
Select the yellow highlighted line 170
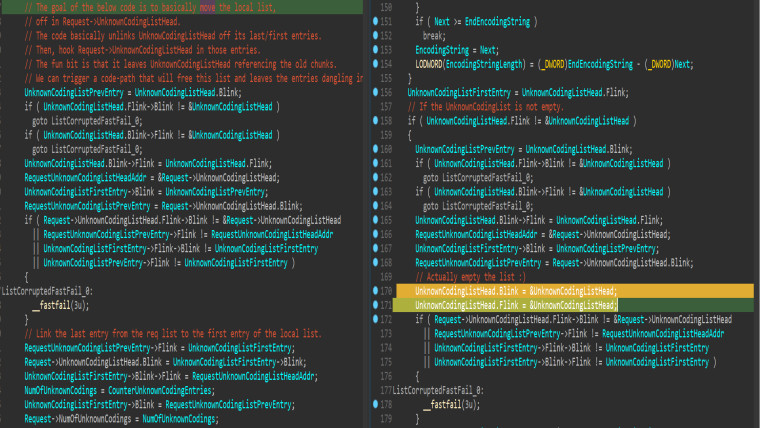pos(575,291)
